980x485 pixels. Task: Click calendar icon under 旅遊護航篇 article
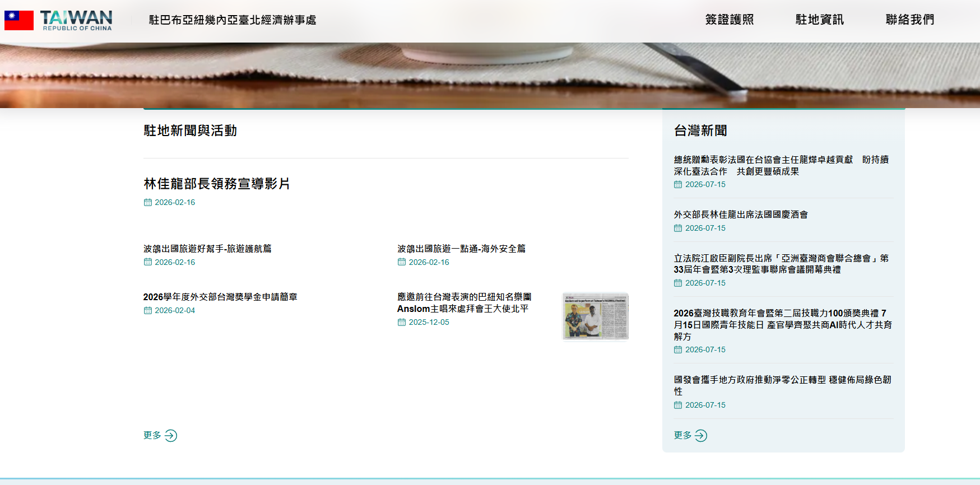point(148,262)
